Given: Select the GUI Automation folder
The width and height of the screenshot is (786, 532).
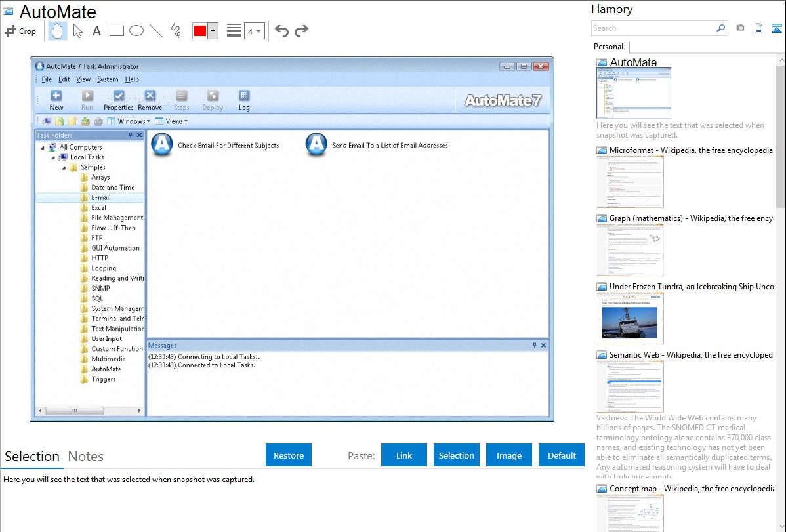Looking at the screenshot, I should (115, 248).
